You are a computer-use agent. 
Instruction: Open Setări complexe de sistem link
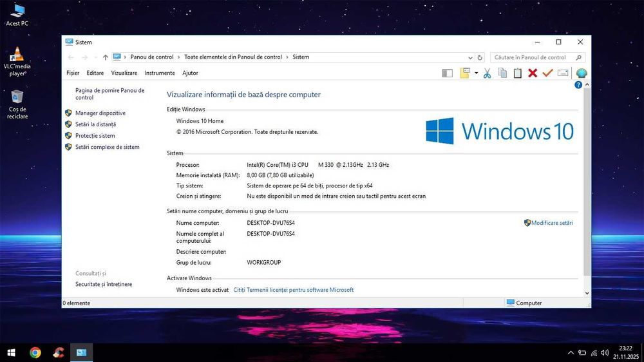(x=107, y=147)
